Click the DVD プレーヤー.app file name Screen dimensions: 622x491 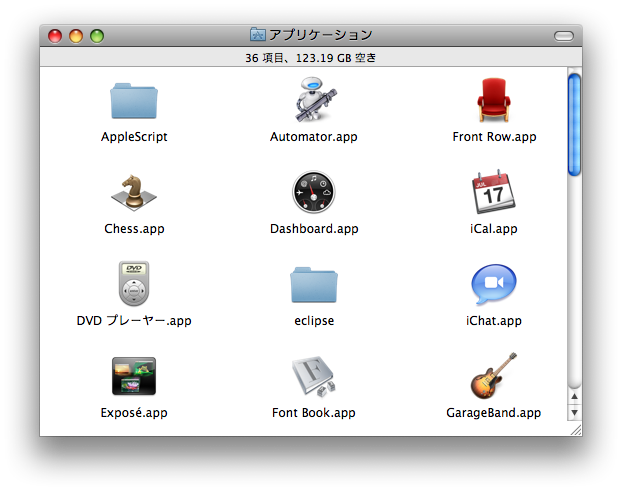tap(134, 320)
